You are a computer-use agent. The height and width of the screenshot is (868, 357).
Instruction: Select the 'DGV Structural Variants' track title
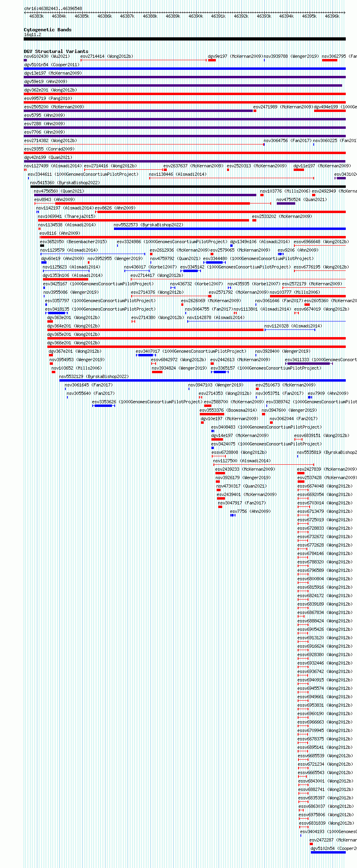coord(56,51)
